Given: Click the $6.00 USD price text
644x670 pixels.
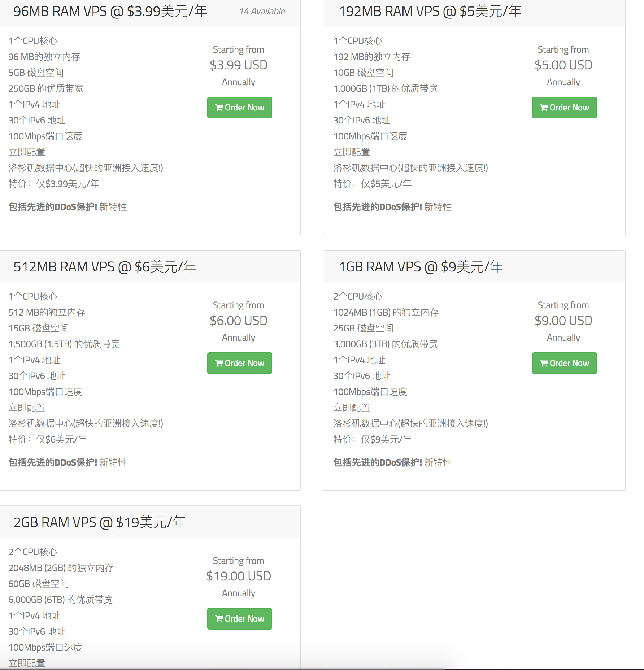Looking at the screenshot, I should coord(239,321).
